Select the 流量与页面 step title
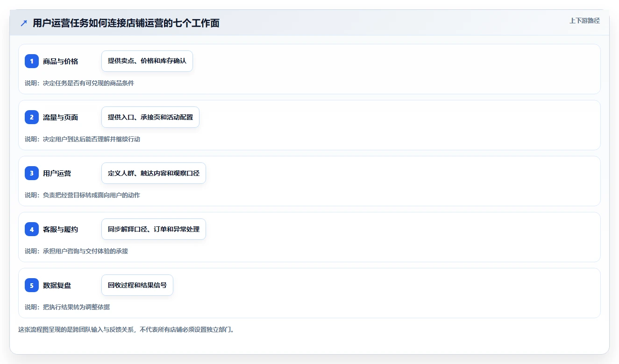Screen dimensions: 619x364 (60, 117)
